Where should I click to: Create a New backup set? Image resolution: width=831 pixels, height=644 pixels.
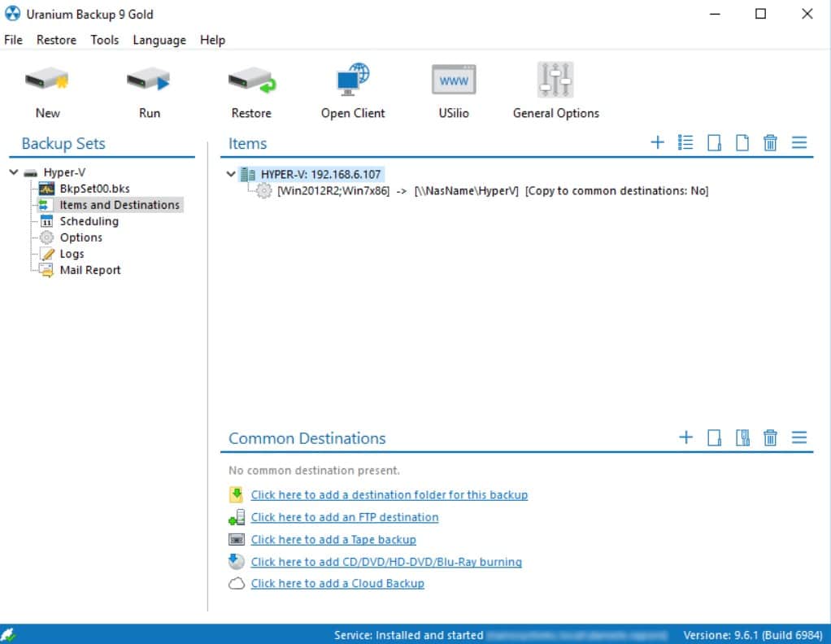click(47, 89)
